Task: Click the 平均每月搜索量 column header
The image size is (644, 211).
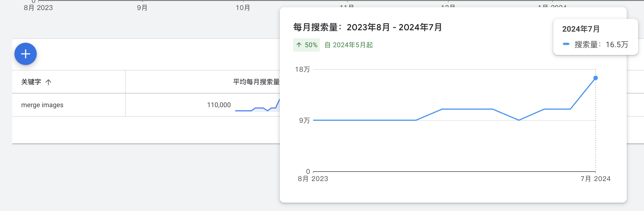Action: pos(256,82)
